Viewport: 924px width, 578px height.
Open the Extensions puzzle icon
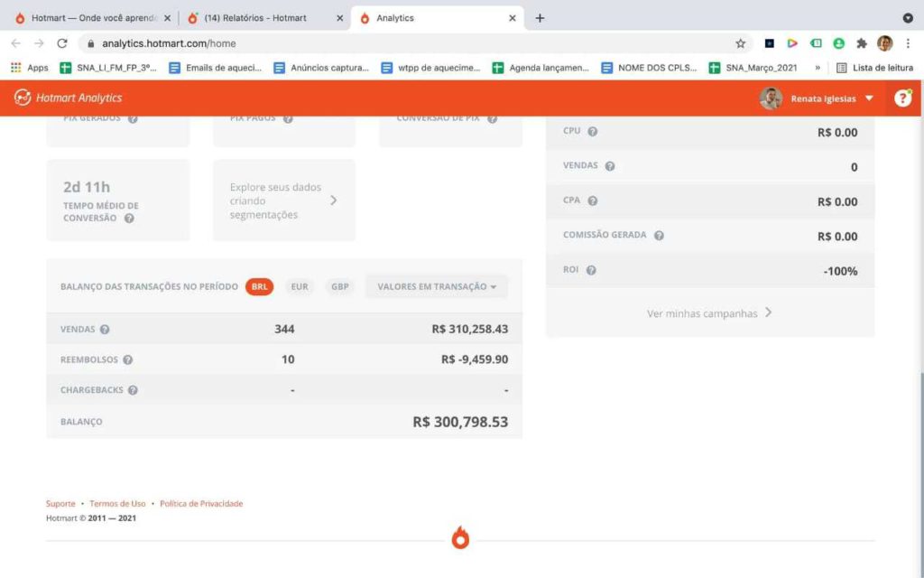(x=862, y=43)
